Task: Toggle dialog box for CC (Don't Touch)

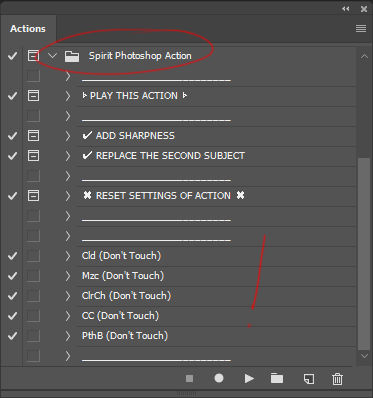Action: pos(33,316)
